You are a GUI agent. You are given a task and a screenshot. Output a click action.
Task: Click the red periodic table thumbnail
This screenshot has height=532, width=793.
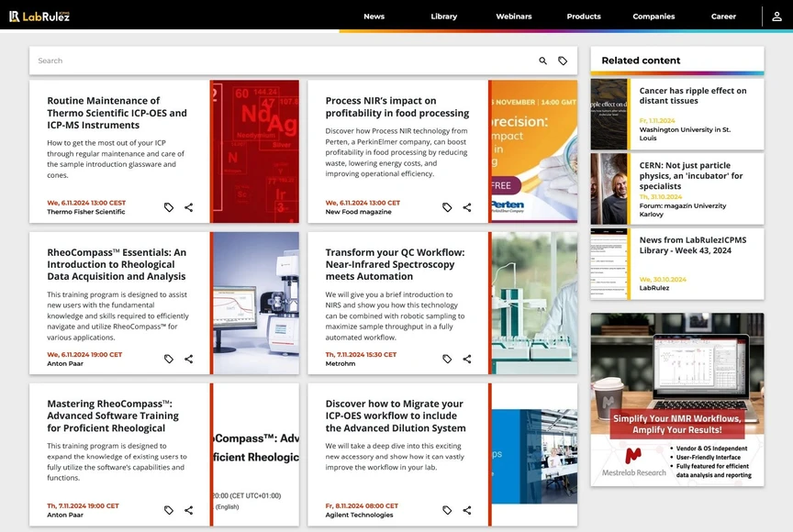[x=256, y=151]
